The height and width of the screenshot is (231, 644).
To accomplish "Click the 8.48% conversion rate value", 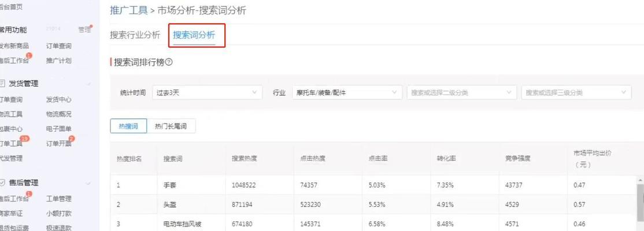I will tap(445, 224).
